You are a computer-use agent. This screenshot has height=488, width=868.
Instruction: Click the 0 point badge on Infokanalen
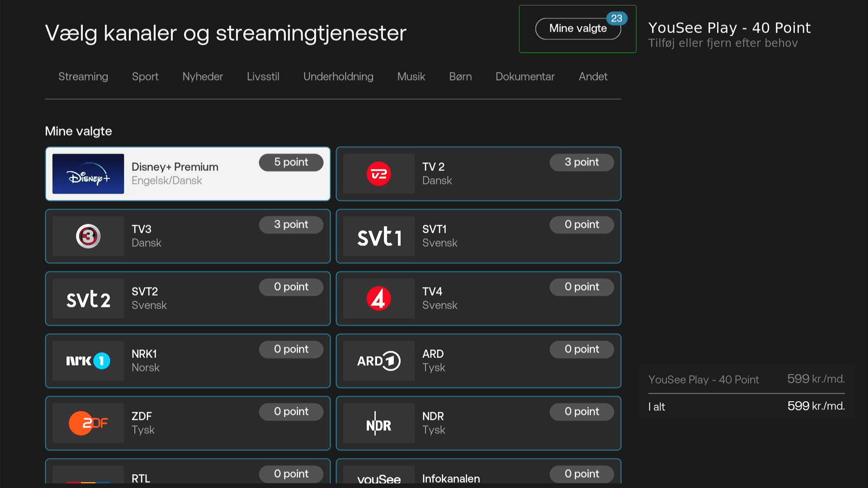pos(582,474)
